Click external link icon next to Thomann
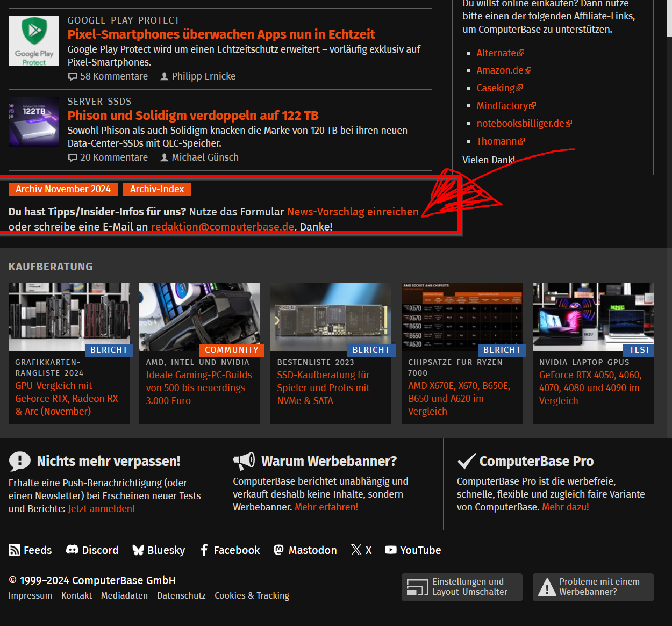 [521, 141]
